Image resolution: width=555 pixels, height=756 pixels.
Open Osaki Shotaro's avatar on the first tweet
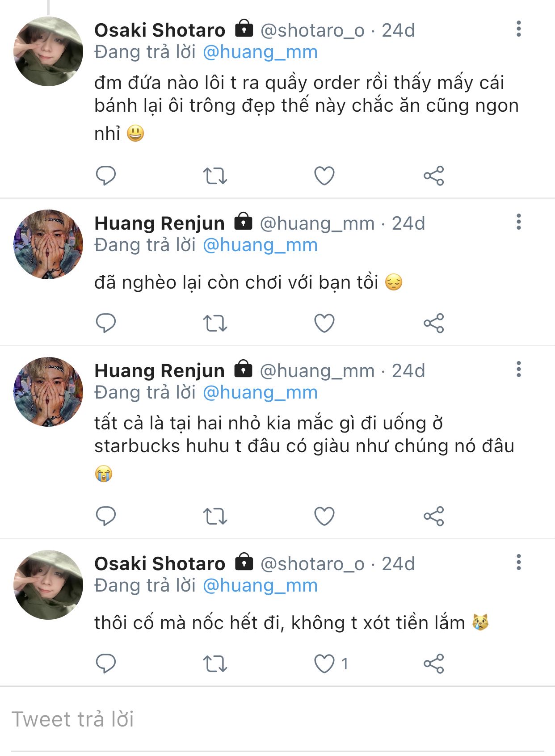tap(48, 51)
